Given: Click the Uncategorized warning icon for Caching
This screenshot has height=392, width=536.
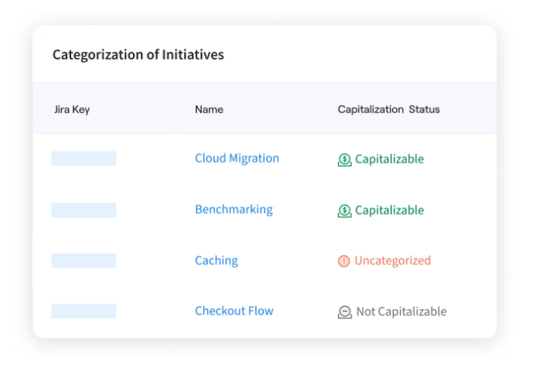Looking at the screenshot, I should coord(344,261).
